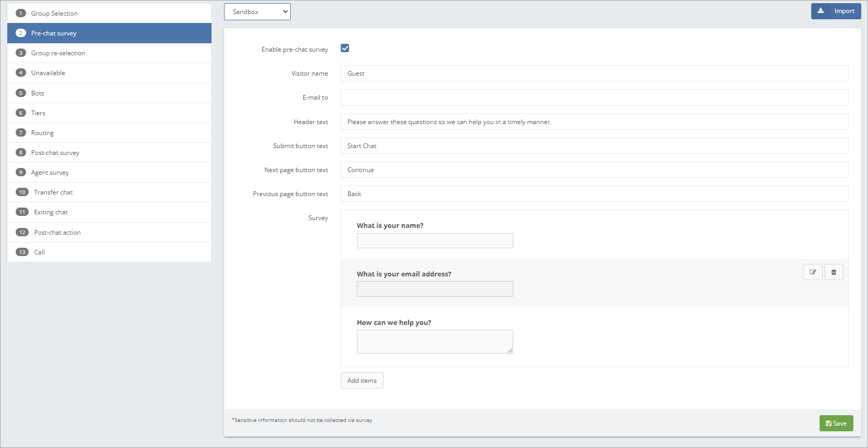868x448 pixels.
Task: Click the 'How can we help you?' textarea
Action: click(435, 342)
